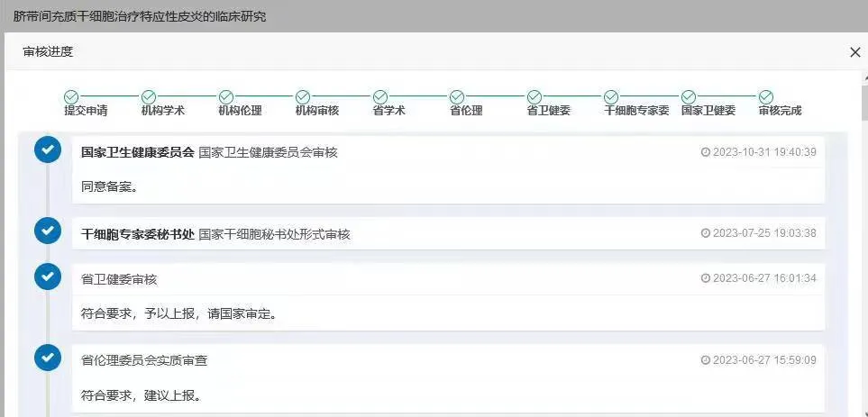Click the 机构学术 step check icon
The width and height of the screenshot is (868, 417).
pos(149,96)
